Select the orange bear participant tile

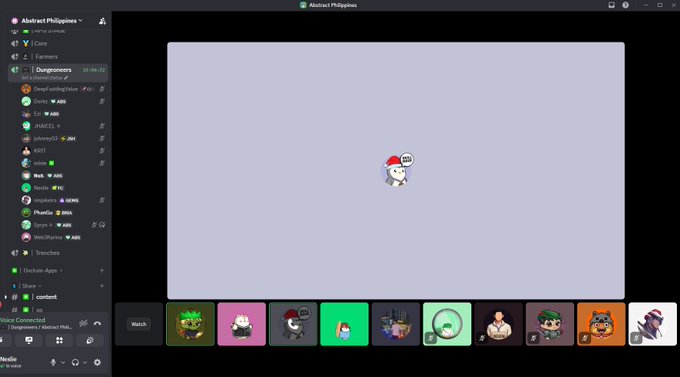(602, 324)
